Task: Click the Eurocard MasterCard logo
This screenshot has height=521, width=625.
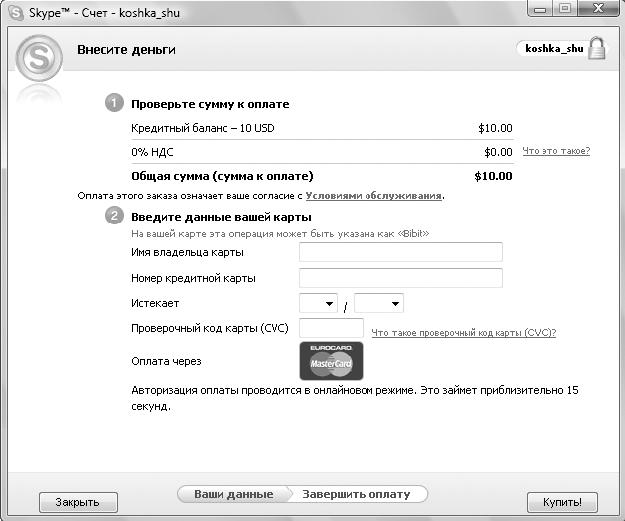Action: pyautogui.click(x=331, y=361)
